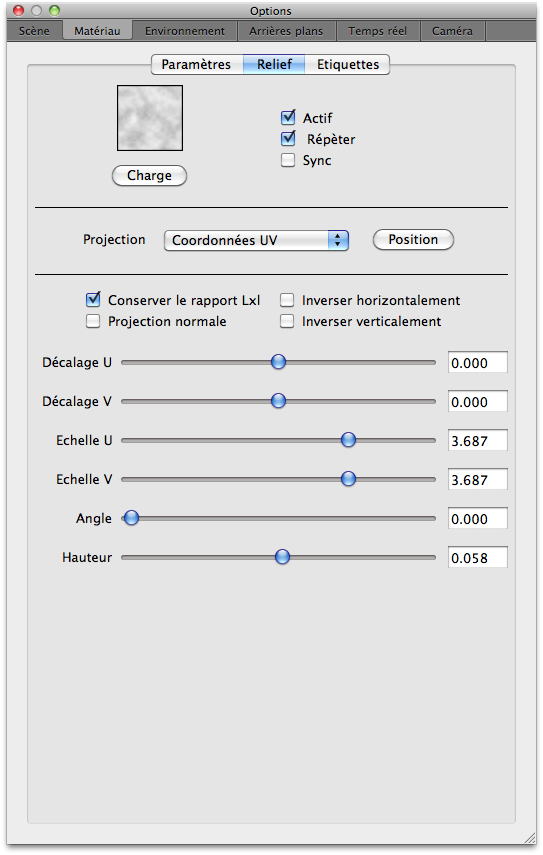Switch to the Paramètres tab
Image resolution: width=543 pixels, height=855 pixels.
196,64
